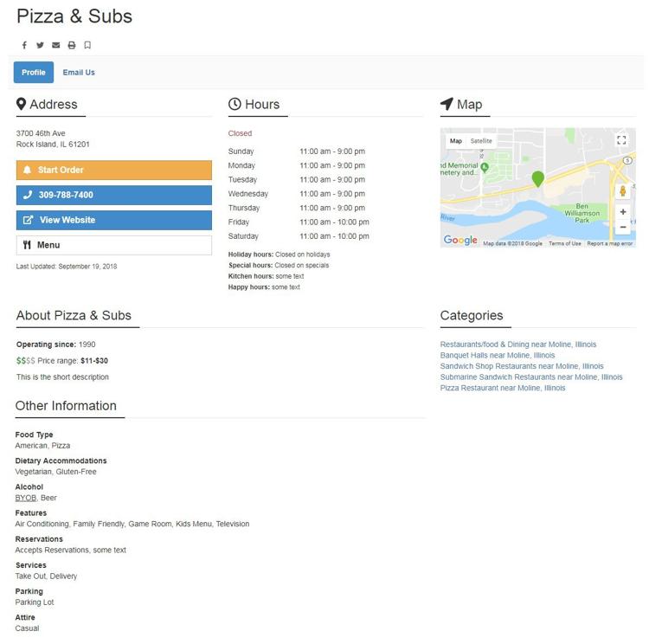Image resolution: width=649 pixels, height=644 pixels.
Task: Bookmark this Pizza & Subs listing
Action: [87, 45]
